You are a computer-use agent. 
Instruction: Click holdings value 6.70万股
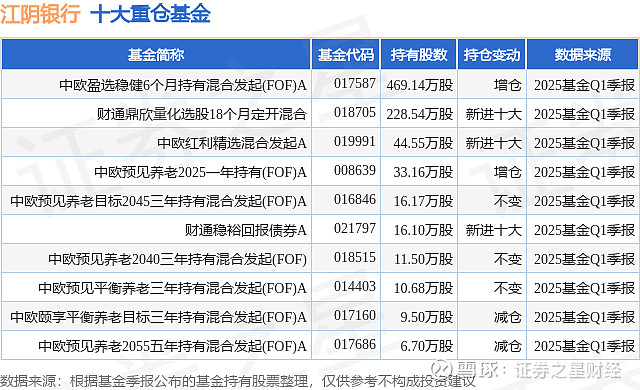(x=427, y=346)
